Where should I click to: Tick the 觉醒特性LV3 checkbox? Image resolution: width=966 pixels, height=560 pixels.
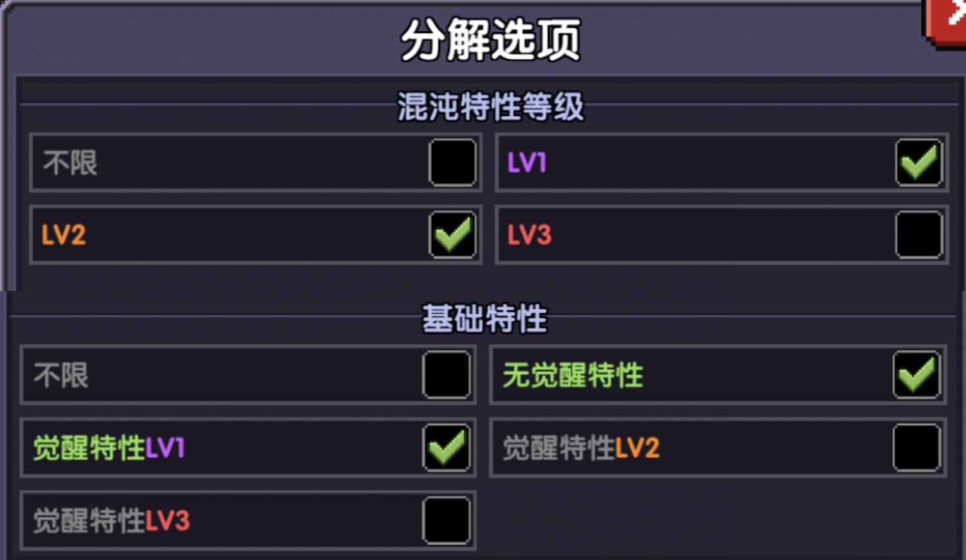click(446, 520)
